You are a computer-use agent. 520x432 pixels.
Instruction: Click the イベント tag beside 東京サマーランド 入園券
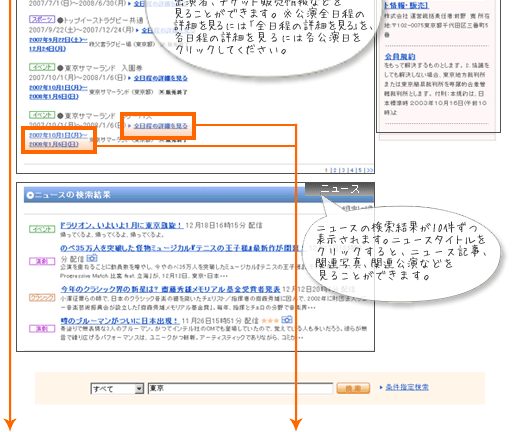[42, 67]
